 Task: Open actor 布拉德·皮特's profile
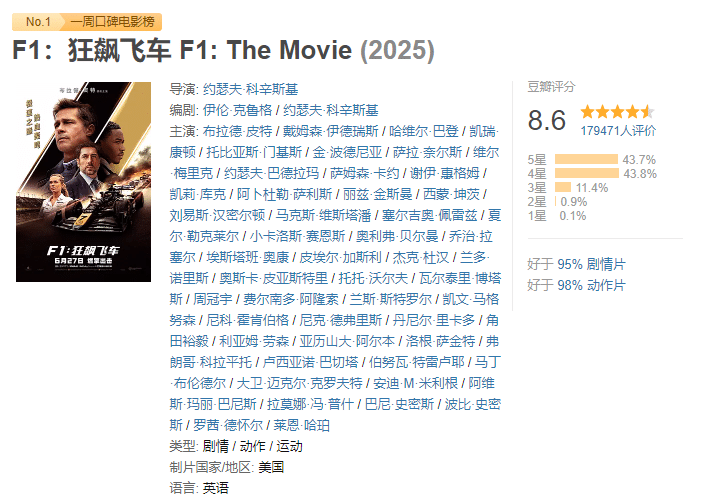tap(237, 131)
